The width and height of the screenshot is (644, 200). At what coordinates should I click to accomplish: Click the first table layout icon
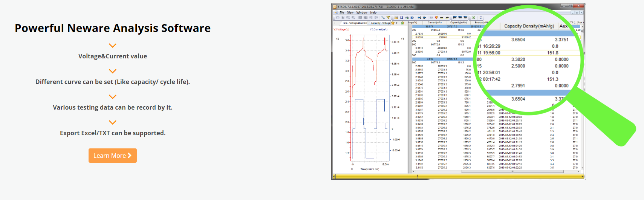[455, 18]
